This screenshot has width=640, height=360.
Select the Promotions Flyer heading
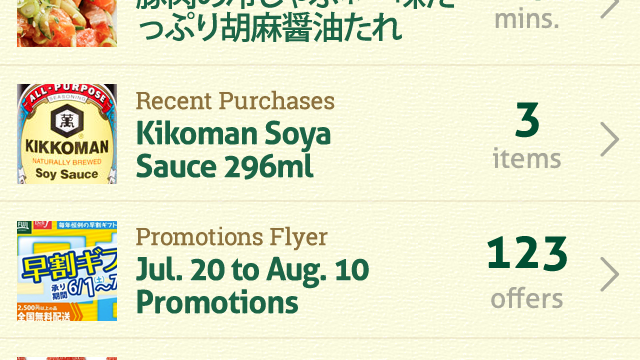pos(231,237)
